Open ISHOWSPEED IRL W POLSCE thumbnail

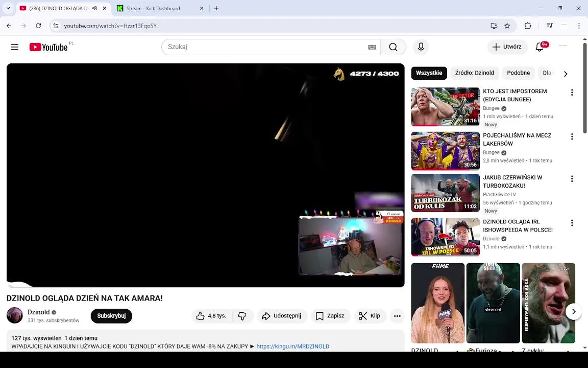[x=445, y=237]
